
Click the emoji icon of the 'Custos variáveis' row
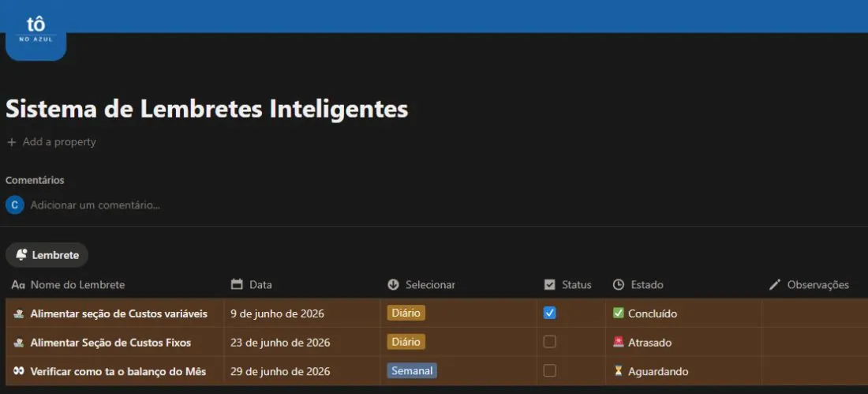coord(19,313)
